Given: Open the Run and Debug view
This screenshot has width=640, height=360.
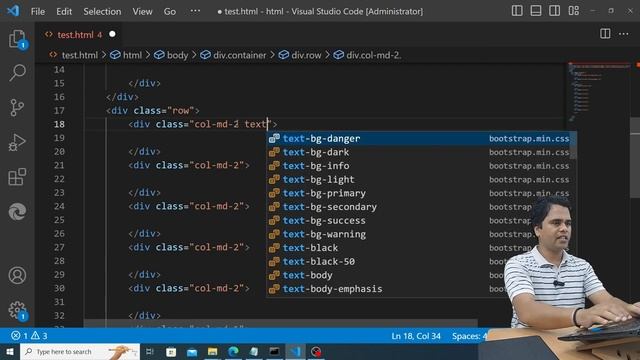Looking at the screenshot, I should click(17, 142).
